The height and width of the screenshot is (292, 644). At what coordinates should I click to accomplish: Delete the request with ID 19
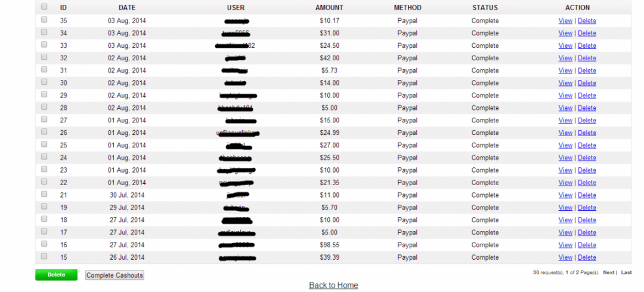click(x=587, y=208)
